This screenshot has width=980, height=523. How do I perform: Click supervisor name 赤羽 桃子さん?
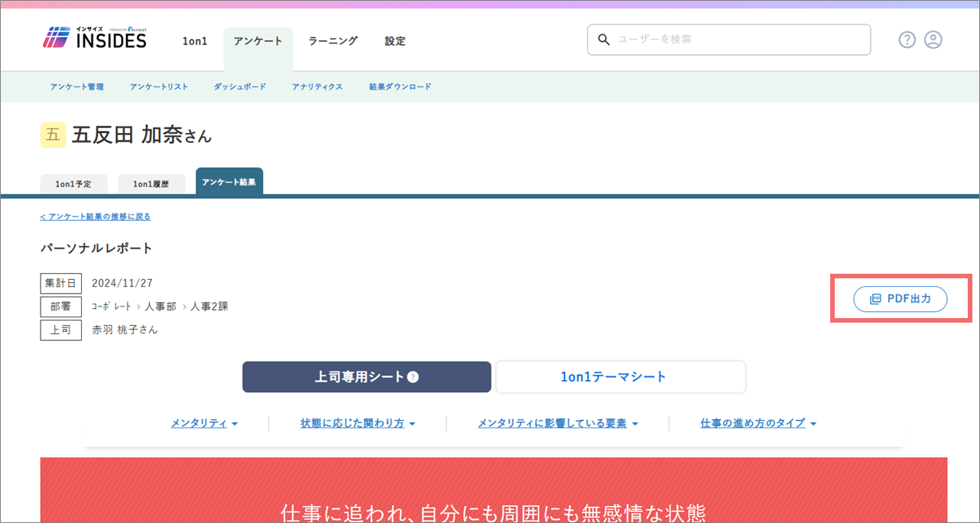pos(125,330)
